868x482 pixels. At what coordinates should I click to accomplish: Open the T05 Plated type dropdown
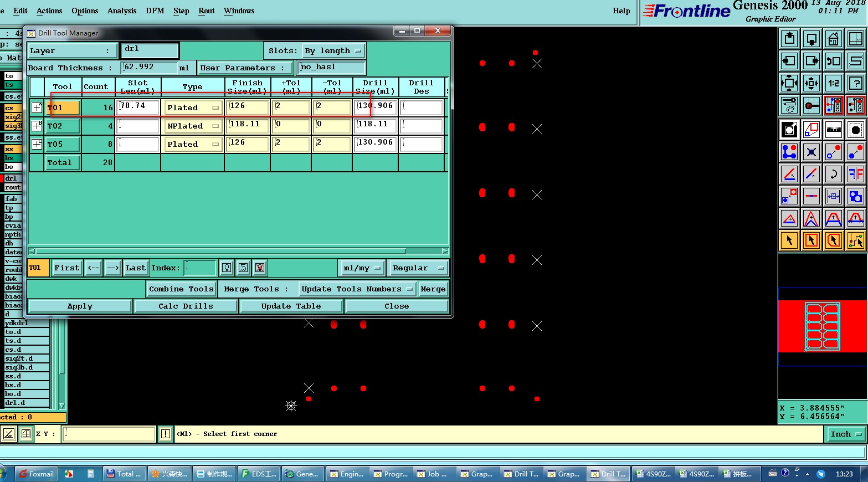[x=193, y=145]
